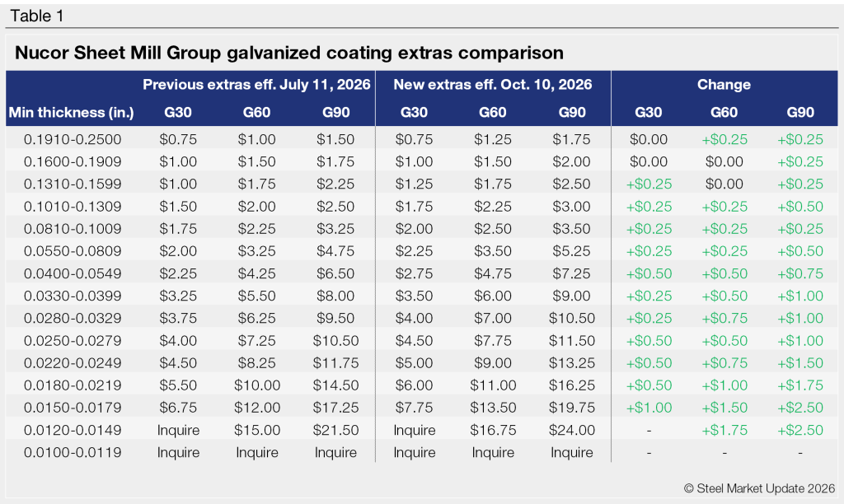Select the table title about Nucor galvanized coating extras

[x=289, y=53]
